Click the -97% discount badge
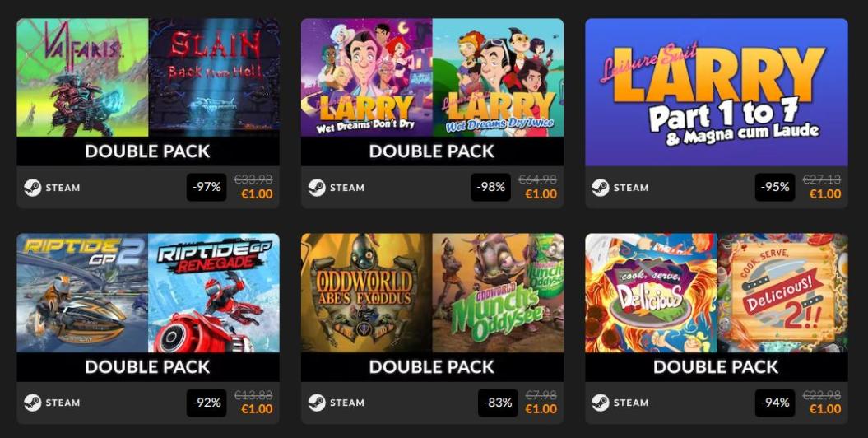The width and height of the screenshot is (868, 438). point(207,187)
